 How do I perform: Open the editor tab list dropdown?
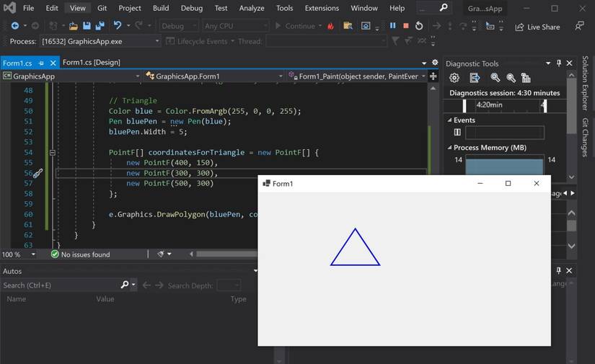click(x=424, y=63)
